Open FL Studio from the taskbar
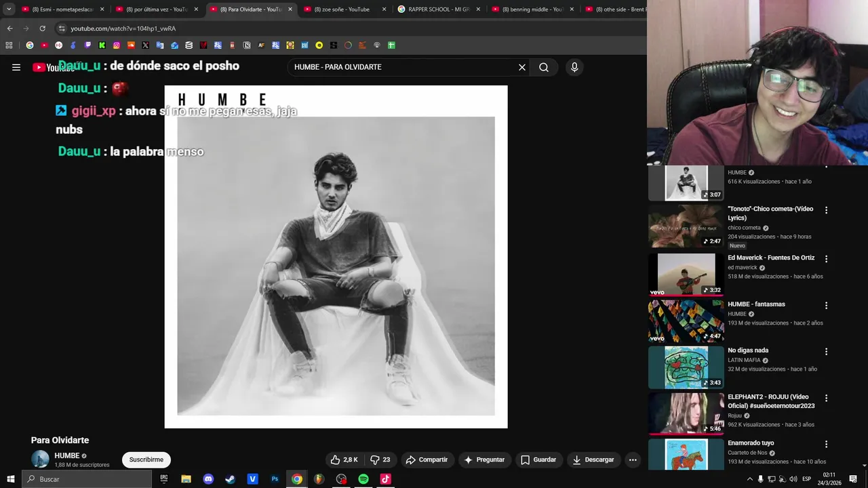The width and height of the screenshot is (868, 488). point(319,479)
